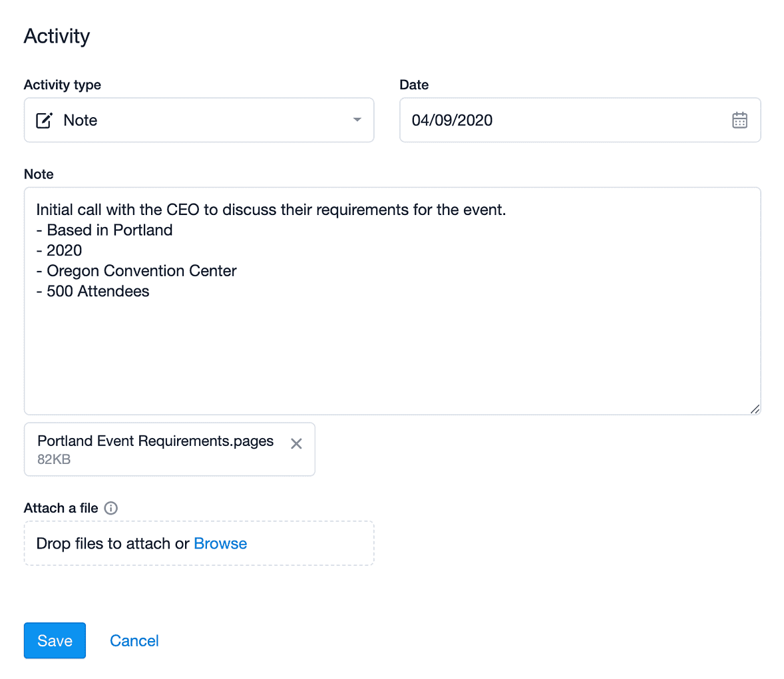Click the file drop zone area
The height and width of the screenshot is (679, 784).
point(199,543)
